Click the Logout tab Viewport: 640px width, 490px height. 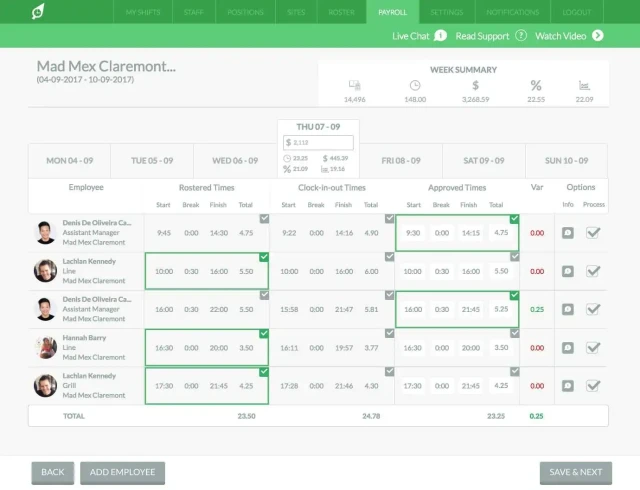point(577,12)
